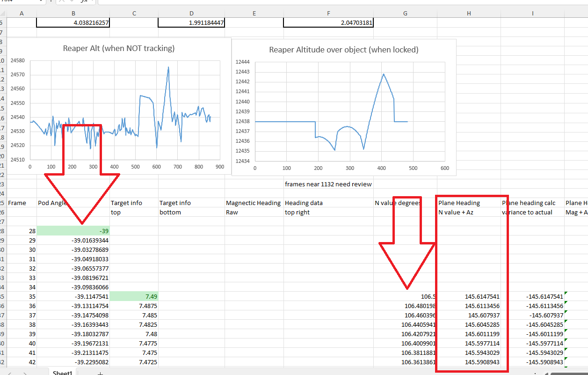This screenshot has height=375, width=588.
Task: Select the green cell containing -39
Action: pyautogui.click(x=73, y=231)
